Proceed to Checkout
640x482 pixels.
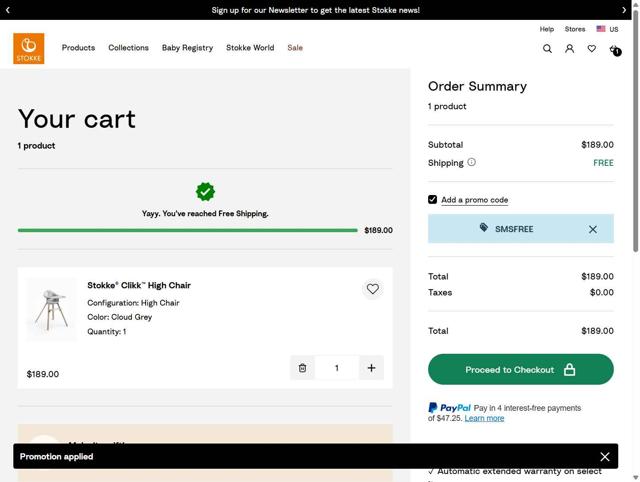520,370
